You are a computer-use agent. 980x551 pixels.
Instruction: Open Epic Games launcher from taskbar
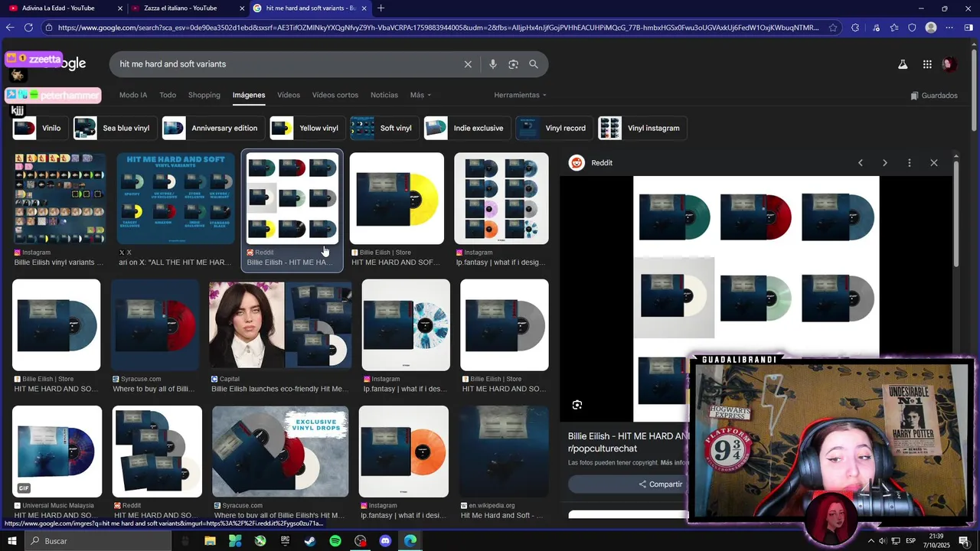coord(286,541)
